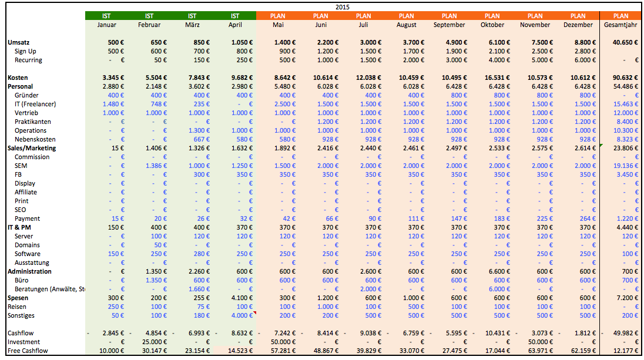The image size is (644, 360).
Task: Click the Gesamtjahr column header
Action: pyautogui.click(x=620, y=25)
